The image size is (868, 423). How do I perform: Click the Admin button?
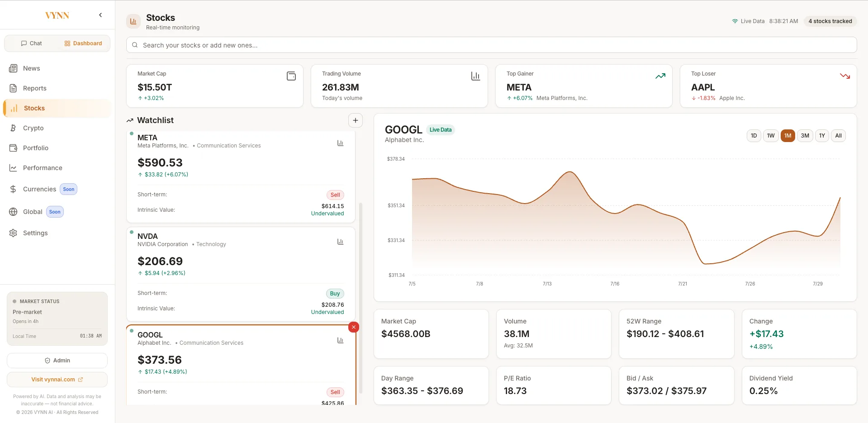tap(57, 361)
